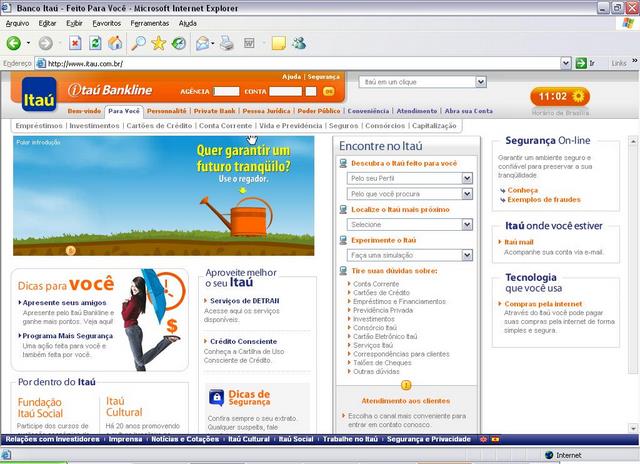Select the 'Para Você' tab

124,111
